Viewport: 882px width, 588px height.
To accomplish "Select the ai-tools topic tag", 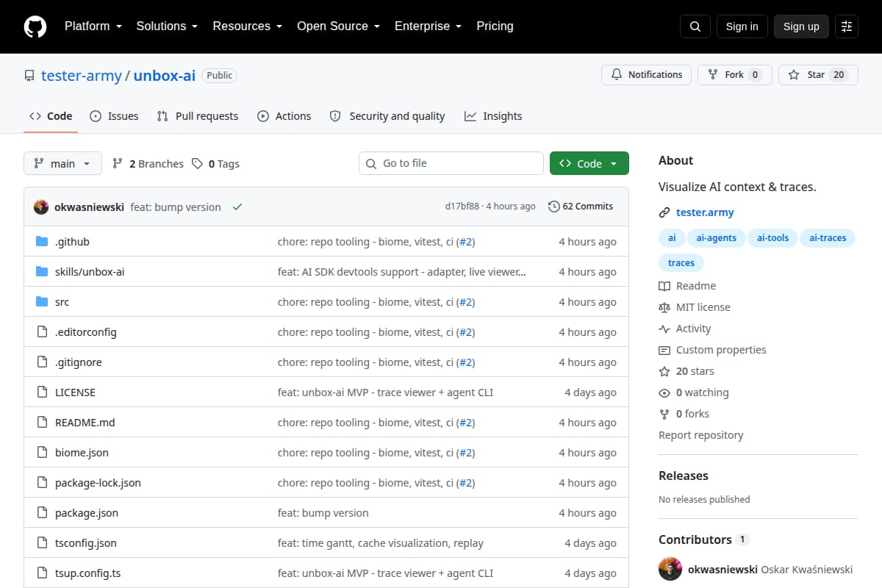I will [x=772, y=238].
